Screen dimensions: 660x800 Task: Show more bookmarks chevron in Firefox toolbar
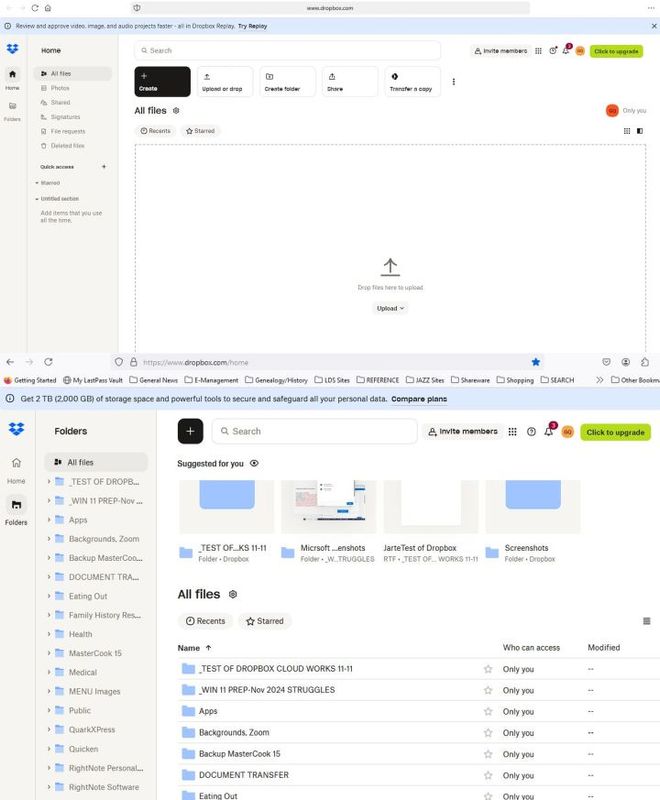[x=599, y=380]
